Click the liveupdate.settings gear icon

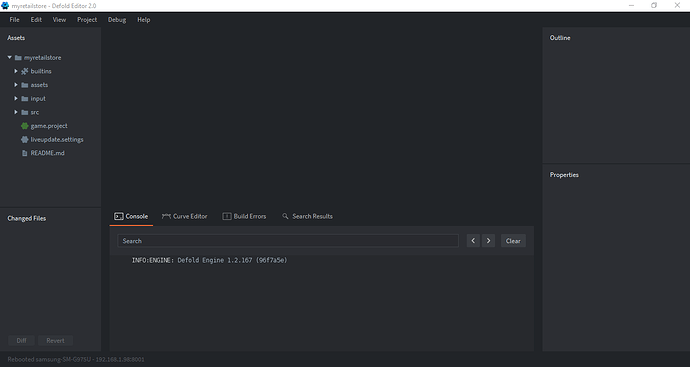point(25,139)
